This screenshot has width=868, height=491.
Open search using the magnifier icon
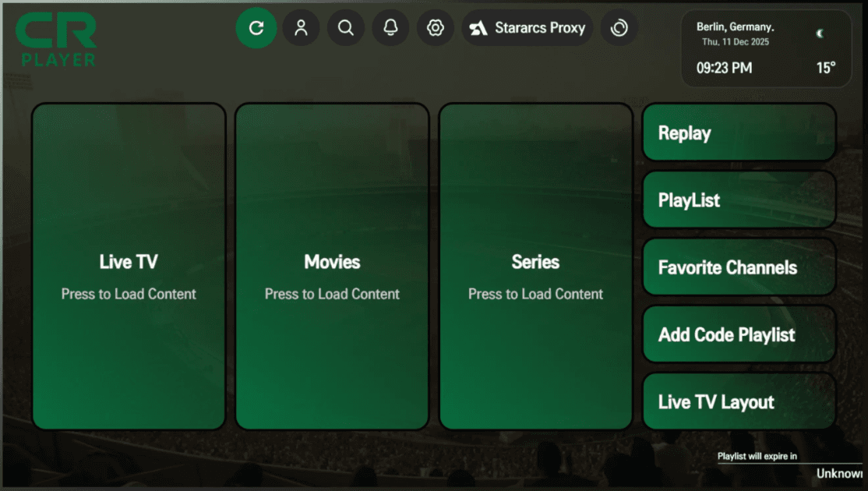coord(346,28)
